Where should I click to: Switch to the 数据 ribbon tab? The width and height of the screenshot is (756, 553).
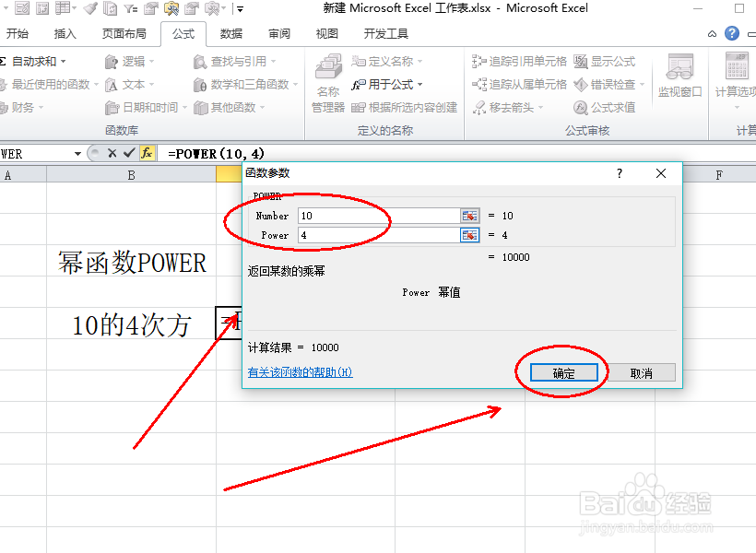230,33
